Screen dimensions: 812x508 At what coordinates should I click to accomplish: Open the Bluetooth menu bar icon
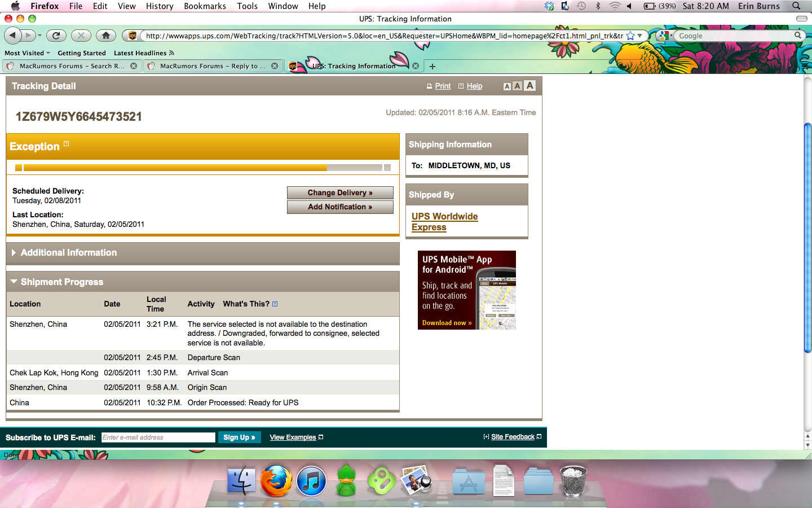pos(598,6)
